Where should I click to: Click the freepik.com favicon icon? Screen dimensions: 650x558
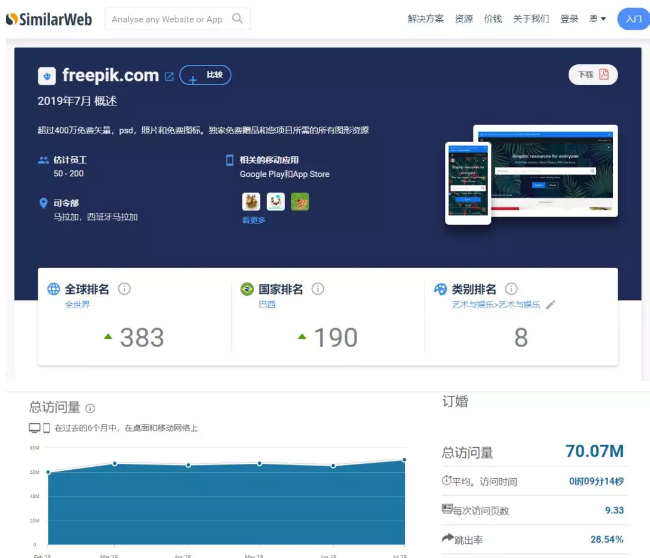coord(47,76)
